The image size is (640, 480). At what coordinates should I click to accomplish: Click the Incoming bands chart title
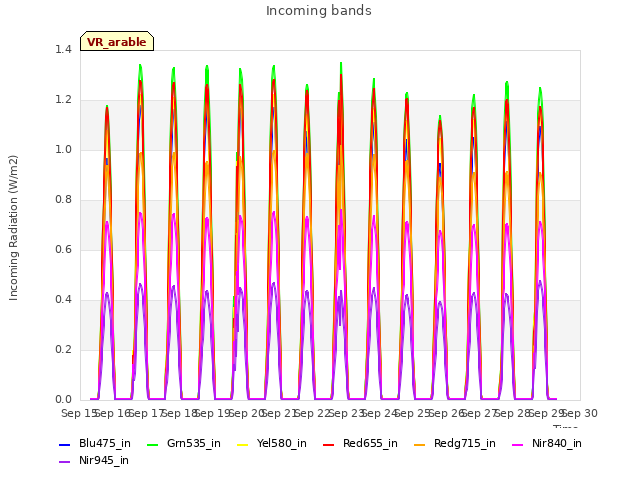point(319,11)
